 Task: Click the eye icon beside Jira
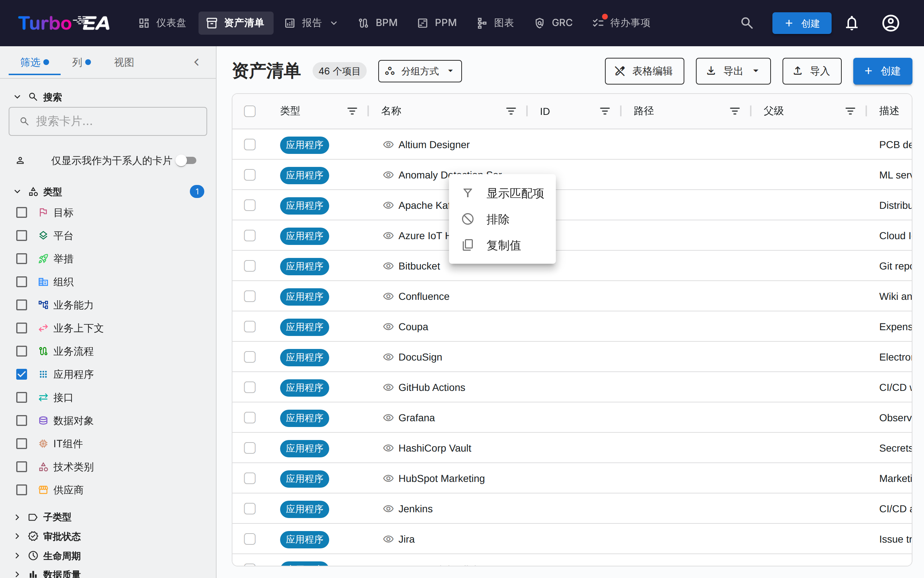[x=388, y=539]
